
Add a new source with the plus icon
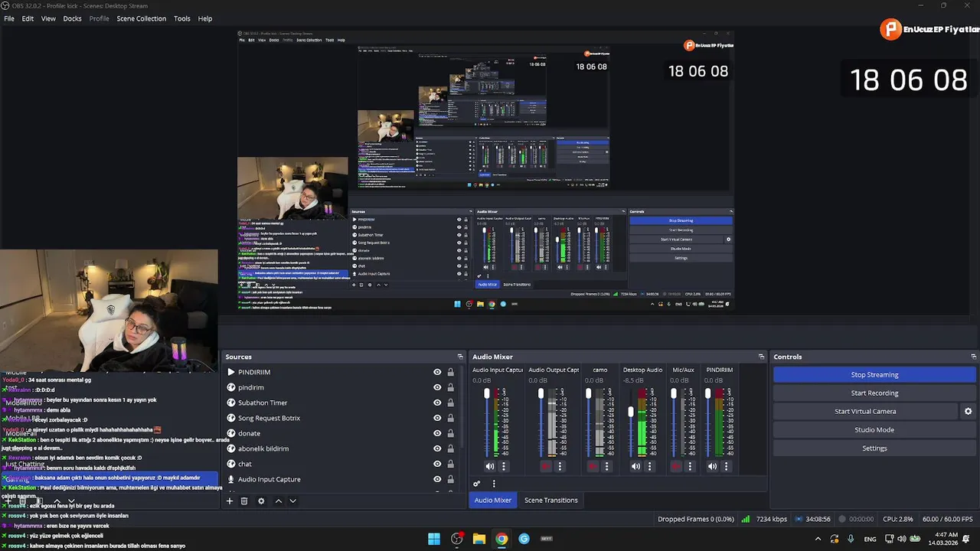pos(229,500)
